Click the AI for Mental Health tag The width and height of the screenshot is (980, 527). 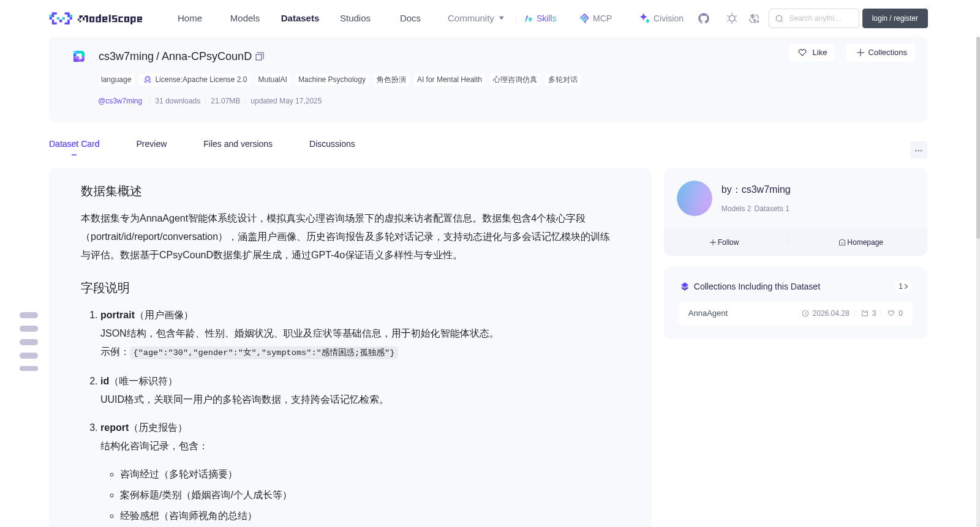(x=450, y=80)
